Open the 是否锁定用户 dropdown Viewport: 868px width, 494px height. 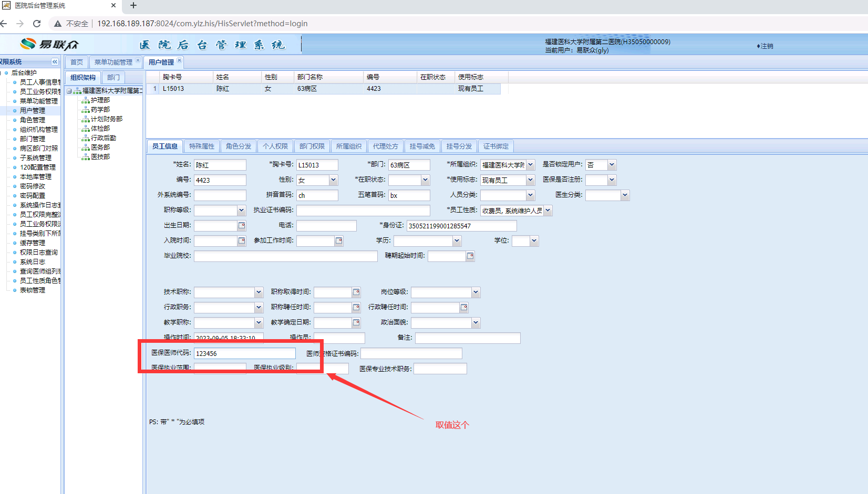click(612, 165)
